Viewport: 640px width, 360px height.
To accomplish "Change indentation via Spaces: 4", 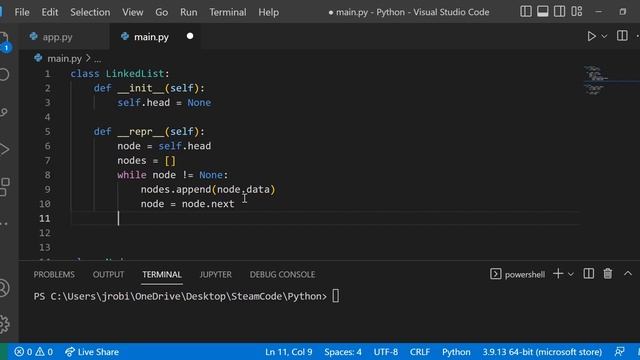I will (x=343, y=352).
